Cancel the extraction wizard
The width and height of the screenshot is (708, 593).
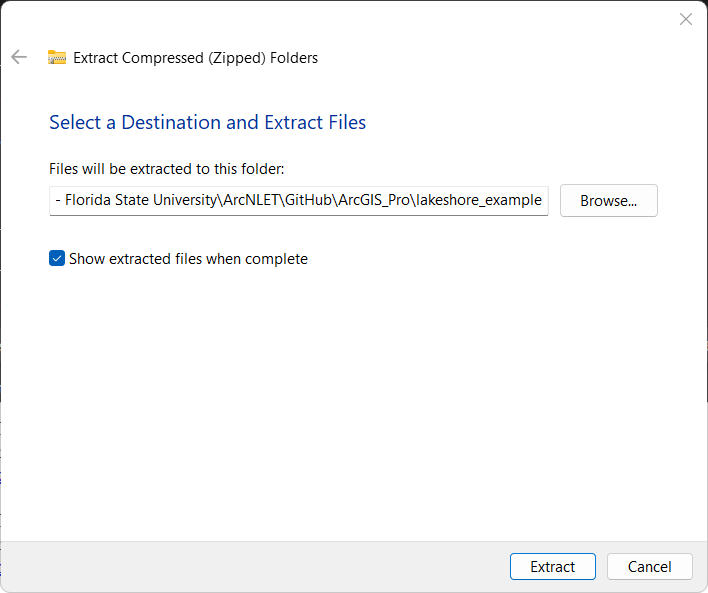649,566
